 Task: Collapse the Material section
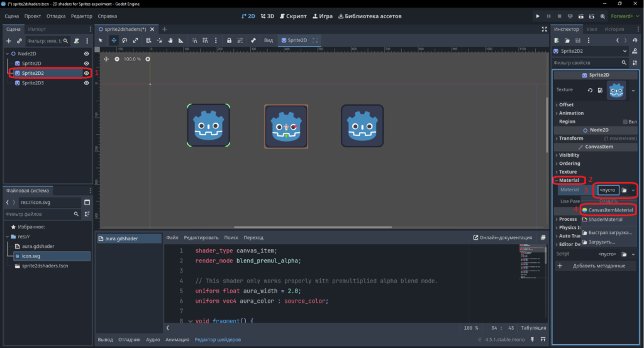pos(569,181)
